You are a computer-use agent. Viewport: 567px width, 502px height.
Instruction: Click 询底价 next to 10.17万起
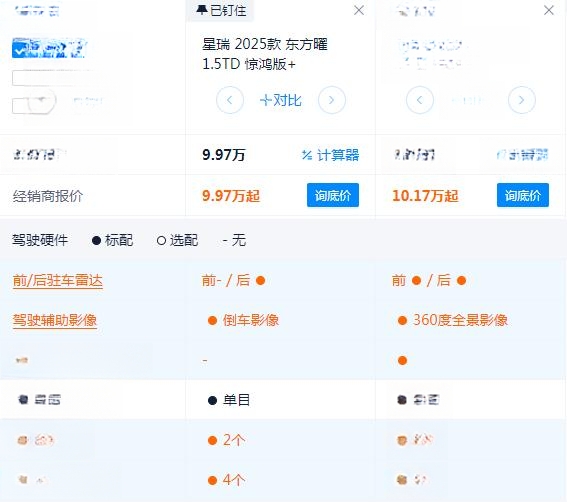[523, 195]
